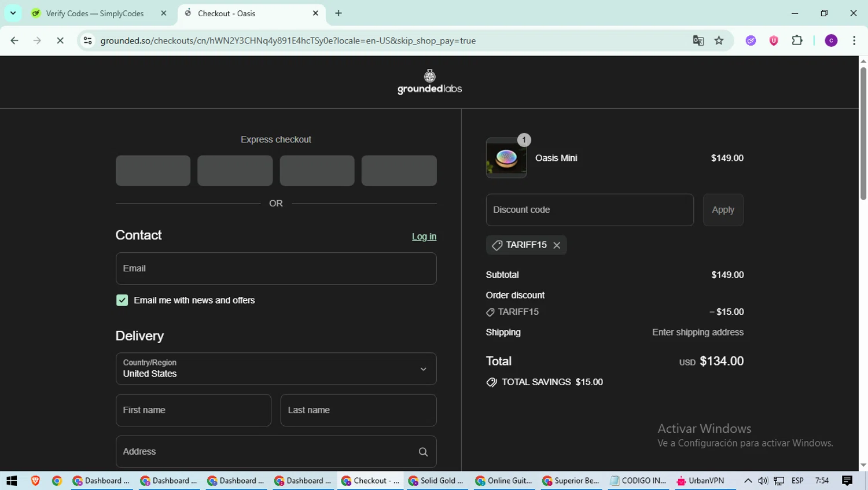Viewport: 868px width, 490px height.
Task: Close the Checkout - Oasis tab
Action: point(315,13)
